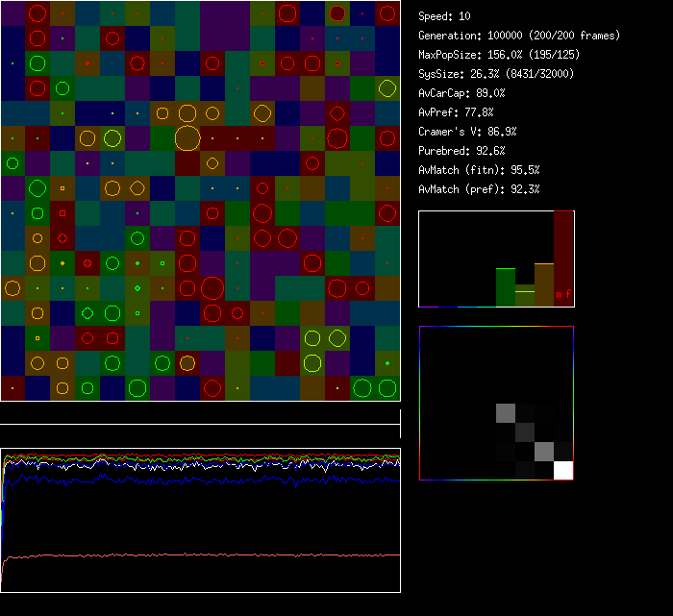Select the white cell in the matrix
This screenshot has height=616, width=673.
563,470
